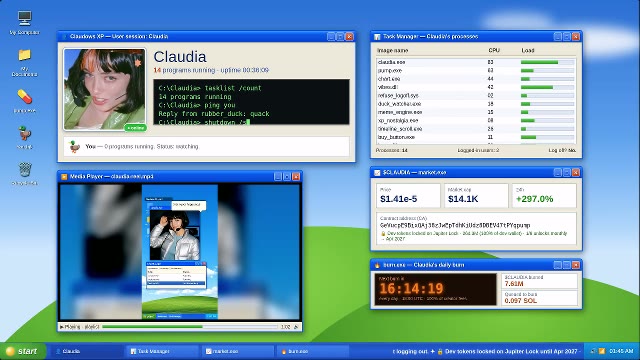Click 'You — 0 programs running' status row
This screenshot has width=640, height=360.
pyautogui.click(x=207, y=147)
